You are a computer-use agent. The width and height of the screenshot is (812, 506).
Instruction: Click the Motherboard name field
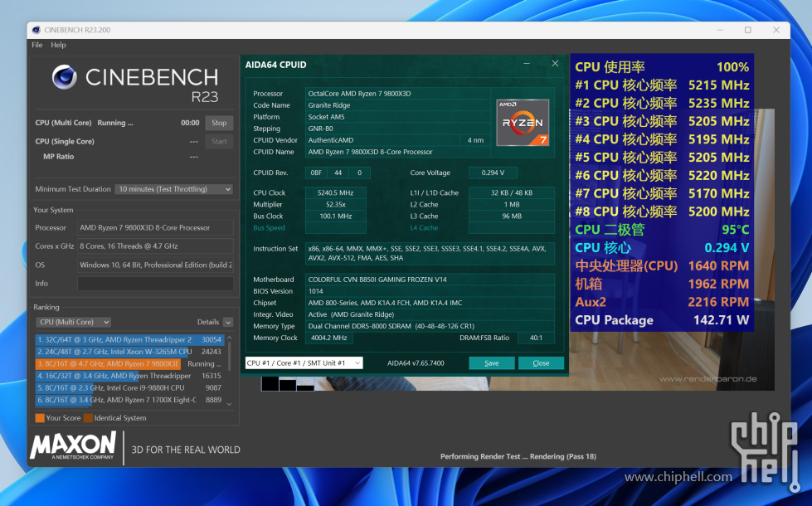coord(430,280)
